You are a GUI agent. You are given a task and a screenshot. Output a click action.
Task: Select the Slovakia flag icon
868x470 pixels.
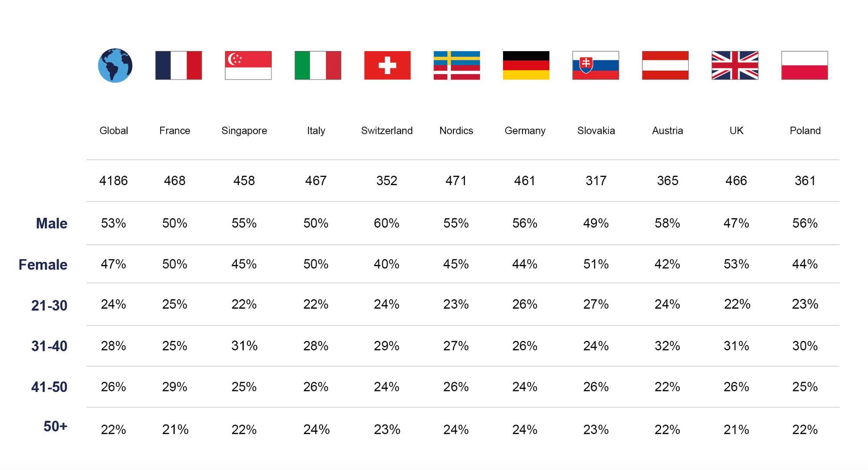[596, 65]
